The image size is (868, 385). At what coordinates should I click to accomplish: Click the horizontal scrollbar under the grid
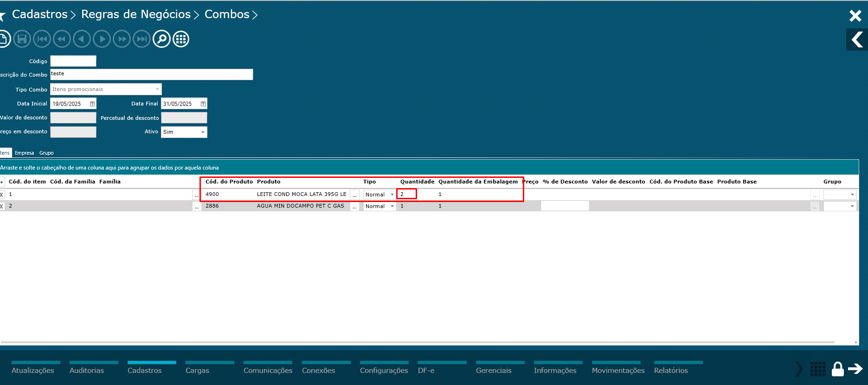pos(418,342)
